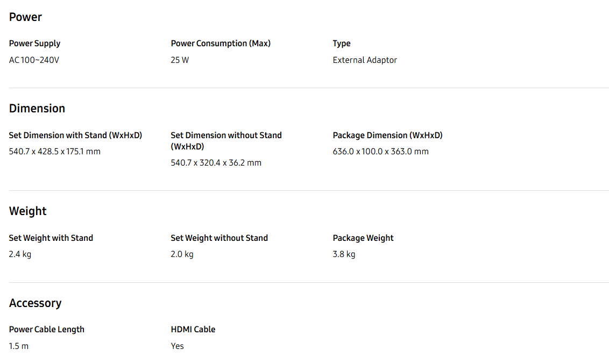
Task: Click the AC 100~240V value
Action: [x=34, y=60]
